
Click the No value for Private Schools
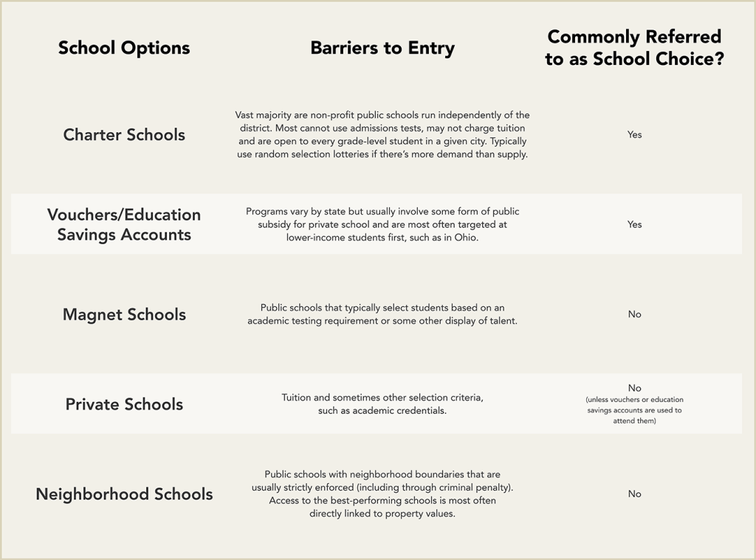point(634,388)
